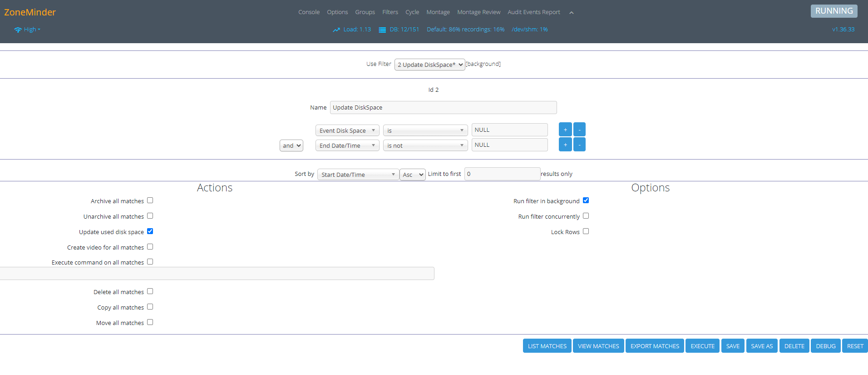Open the 'and' conjunction dropdown
Screen dimensions: 868x375
pos(291,145)
